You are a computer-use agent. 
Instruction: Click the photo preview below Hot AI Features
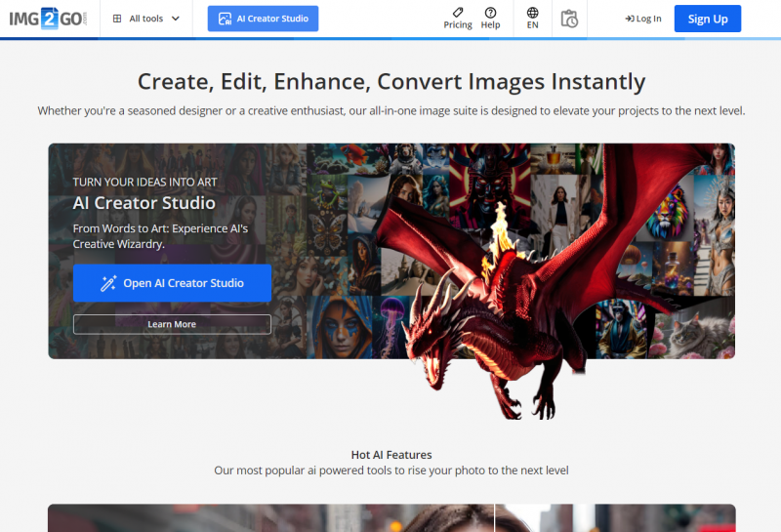point(390,517)
